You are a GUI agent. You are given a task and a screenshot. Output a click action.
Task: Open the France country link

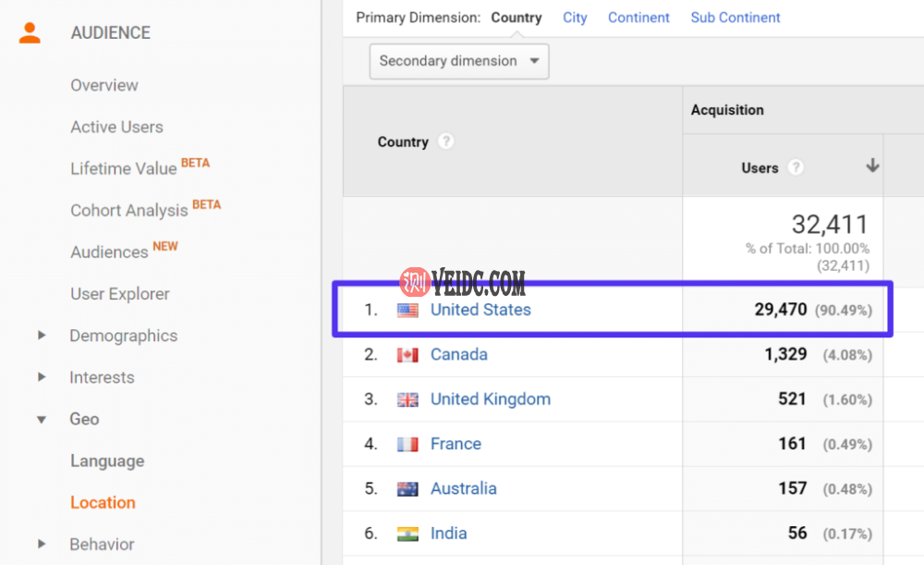pyautogui.click(x=456, y=444)
